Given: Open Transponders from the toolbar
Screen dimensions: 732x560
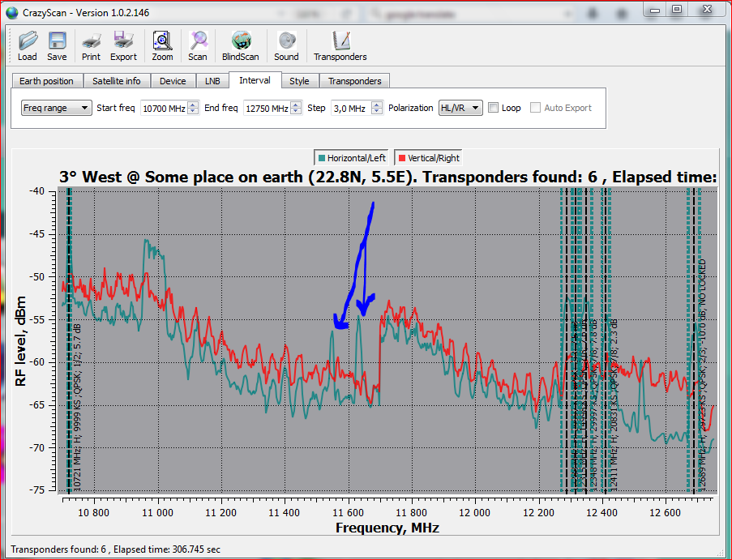Looking at the screenshot, I should (340, 45).
